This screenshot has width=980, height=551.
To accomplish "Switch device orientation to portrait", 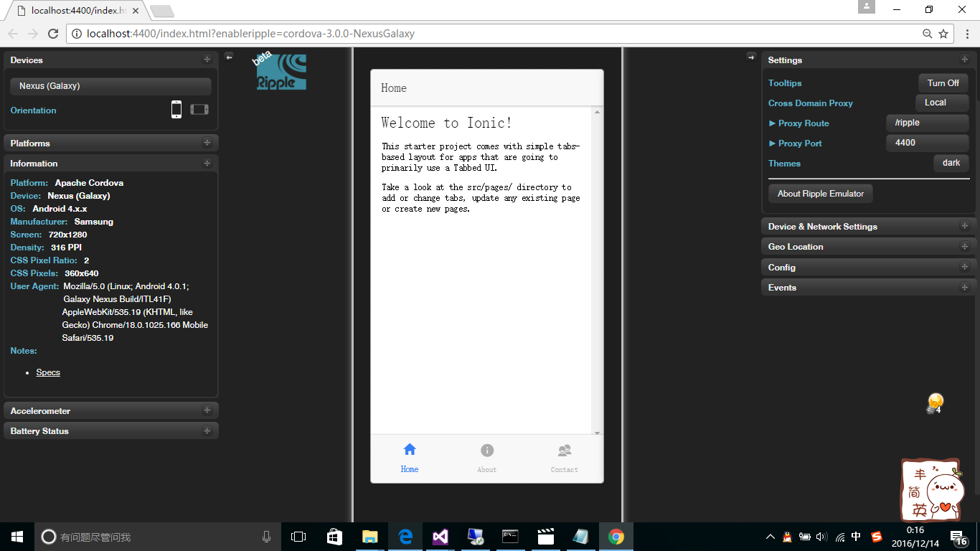I will click(x=176, y=110).
